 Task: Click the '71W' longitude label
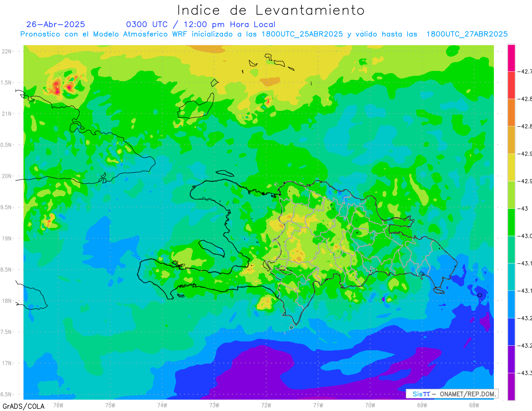click(x=318, y=405)
